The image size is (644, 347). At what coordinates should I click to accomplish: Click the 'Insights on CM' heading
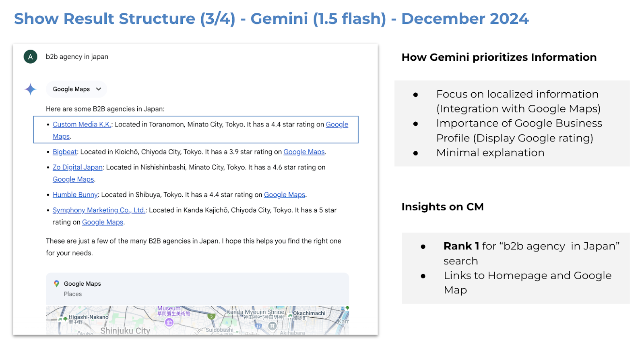[x=443, y=207]
